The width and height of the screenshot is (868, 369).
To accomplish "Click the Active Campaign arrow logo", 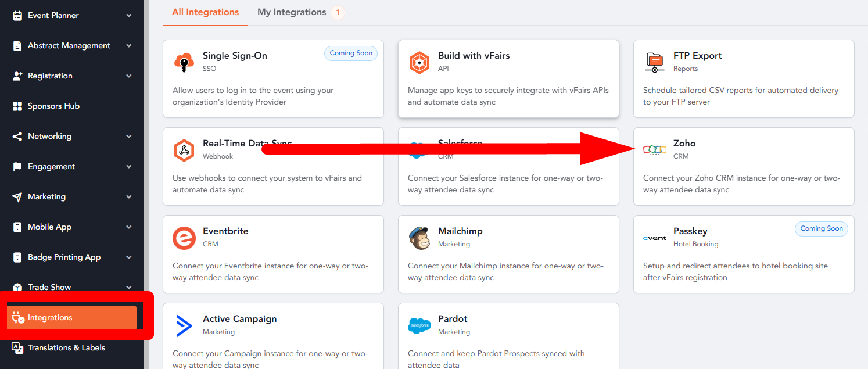I will click(184, 326).
